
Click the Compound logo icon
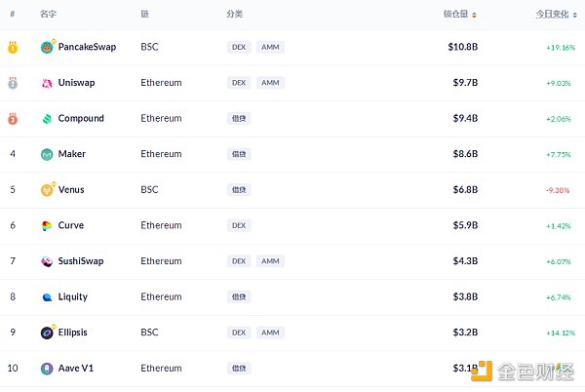point(47,119)
